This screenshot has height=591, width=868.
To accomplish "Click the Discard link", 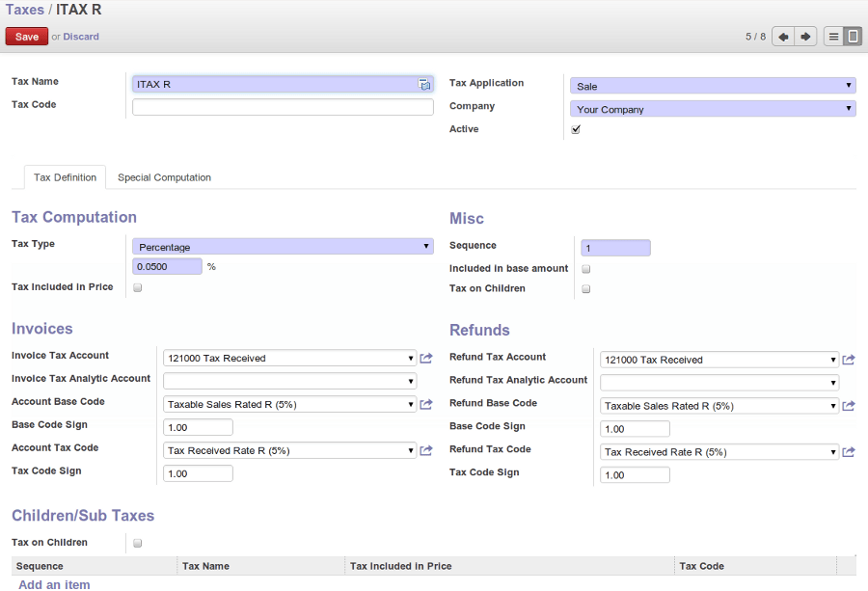I will (x=81, y=36).
